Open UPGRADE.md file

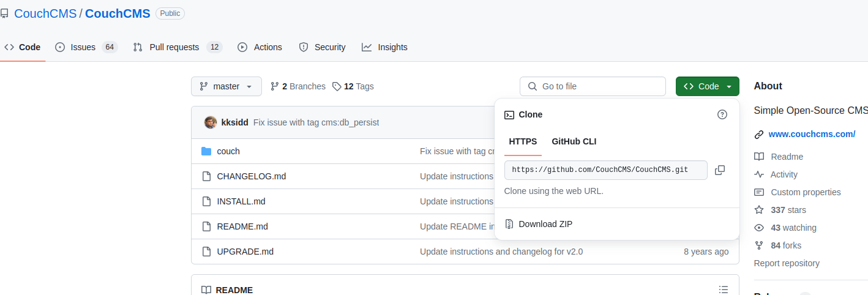click(x=245, y=252)
